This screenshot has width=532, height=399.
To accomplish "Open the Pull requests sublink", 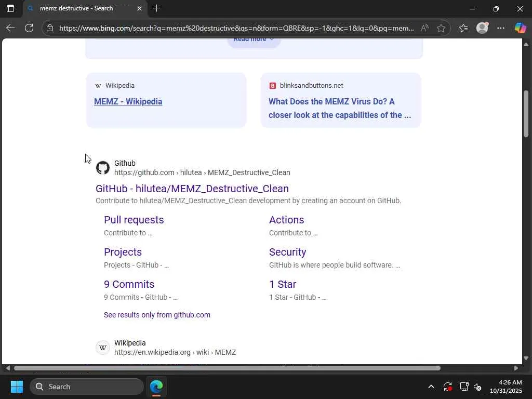I will click(134, 220).
